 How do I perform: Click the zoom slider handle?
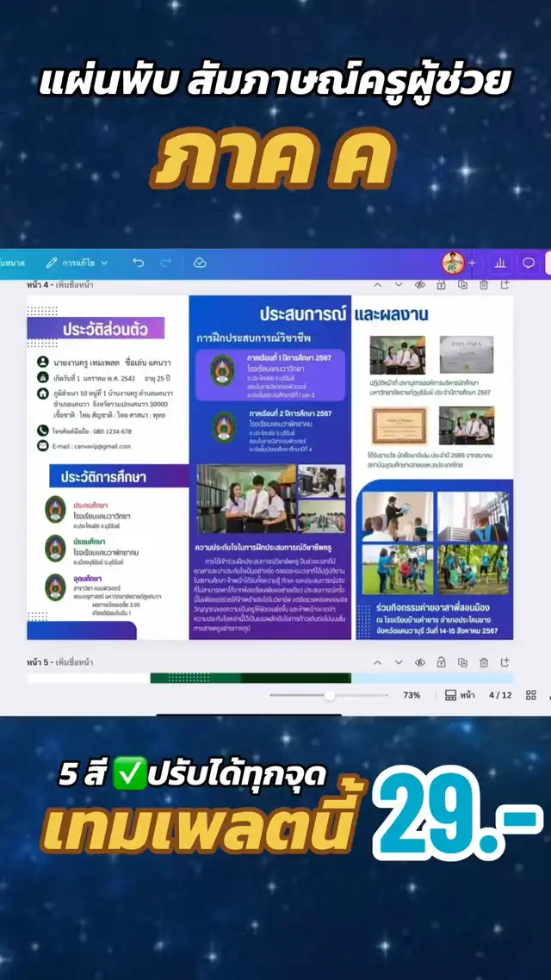click(329, 695)
